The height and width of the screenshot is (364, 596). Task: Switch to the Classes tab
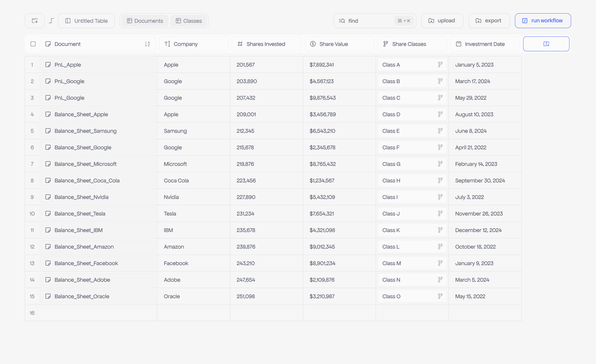[x=189, y=21]
